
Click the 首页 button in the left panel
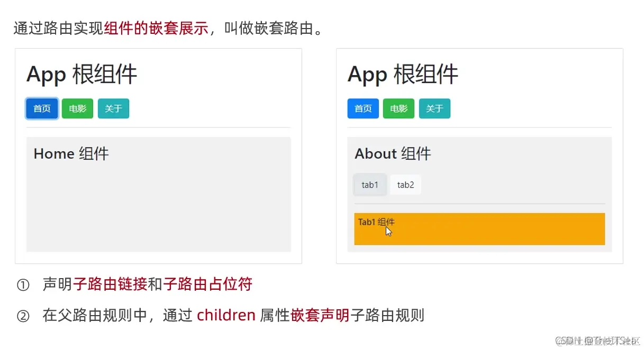pyautogui.click(x=41, y=108)
